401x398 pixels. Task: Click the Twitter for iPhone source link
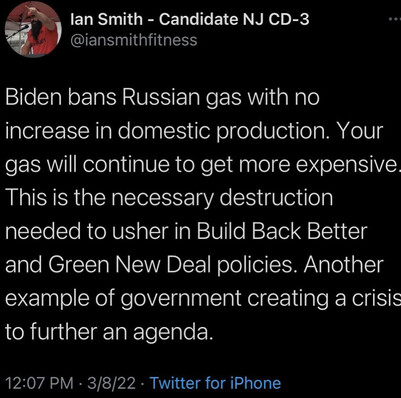click(x=215, y=383)
